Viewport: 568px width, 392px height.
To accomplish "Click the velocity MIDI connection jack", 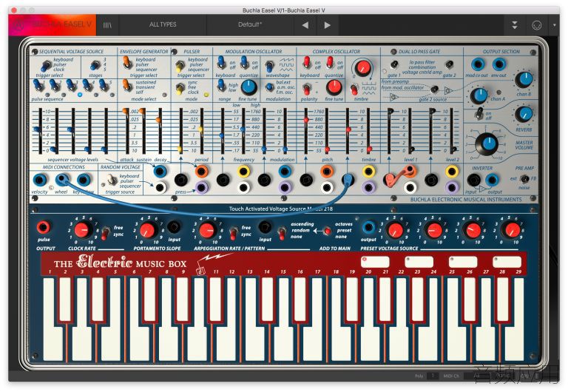I will (39, 180).
